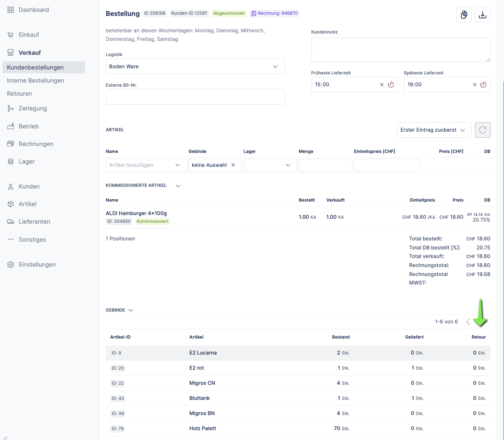Click the download order icon button

tap(482, 15)
